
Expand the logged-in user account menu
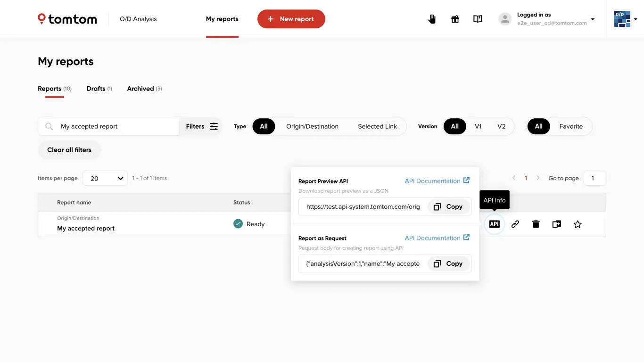tap(593, 19)
